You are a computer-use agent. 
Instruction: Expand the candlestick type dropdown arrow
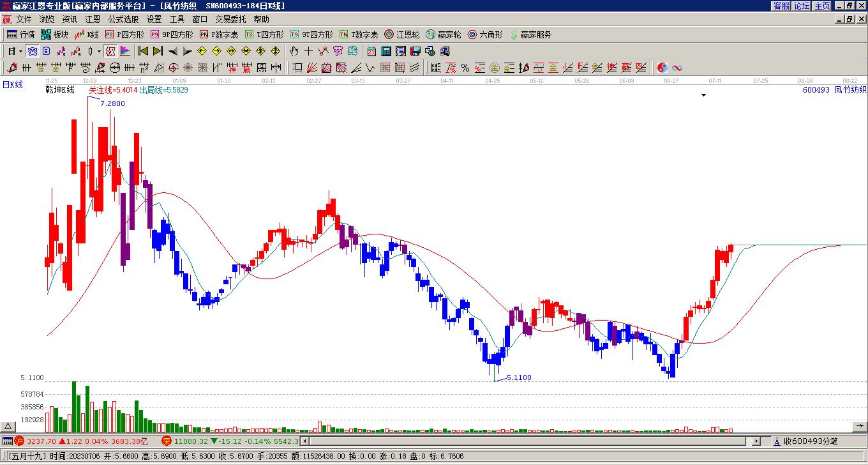click(99, 51)
